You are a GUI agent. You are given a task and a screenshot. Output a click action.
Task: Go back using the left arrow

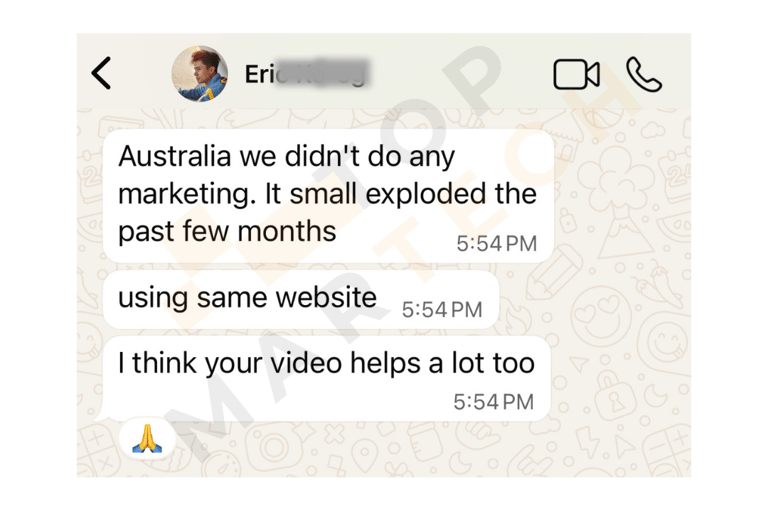point(101,73)
